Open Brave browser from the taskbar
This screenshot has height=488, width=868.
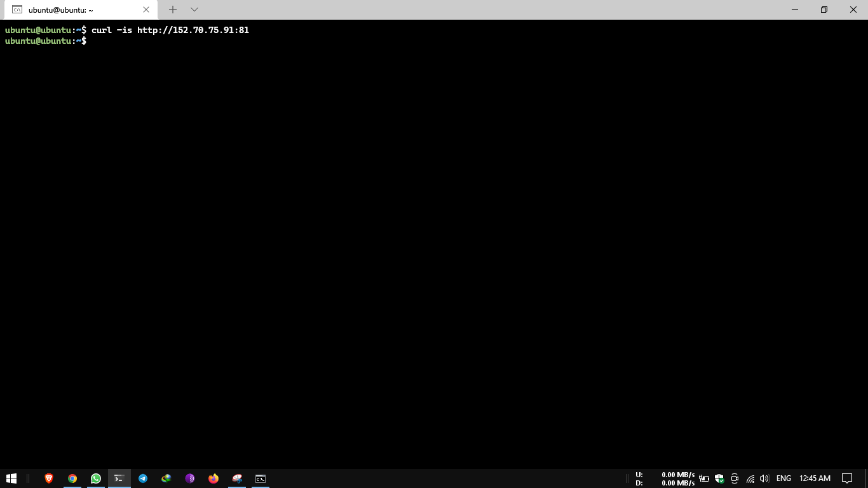coord(48,478)
